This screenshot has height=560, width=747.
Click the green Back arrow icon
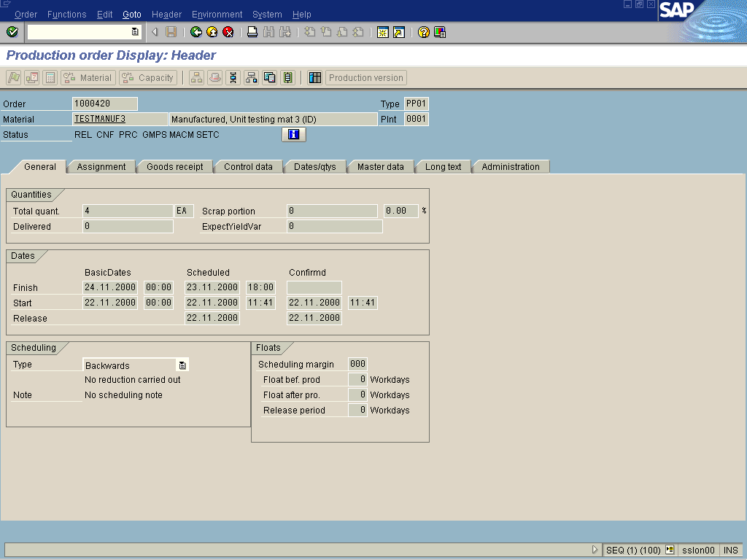(x=196, y=32)
